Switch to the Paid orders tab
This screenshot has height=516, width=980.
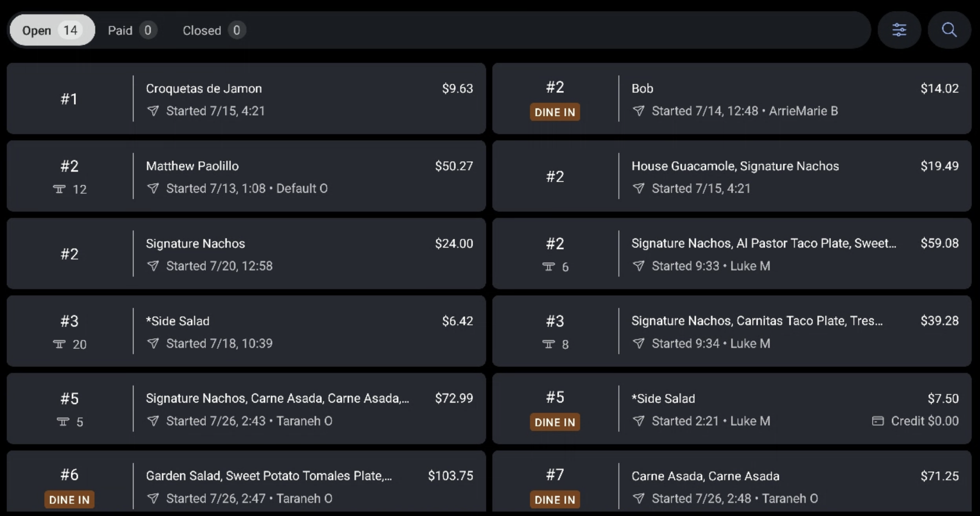132,30
